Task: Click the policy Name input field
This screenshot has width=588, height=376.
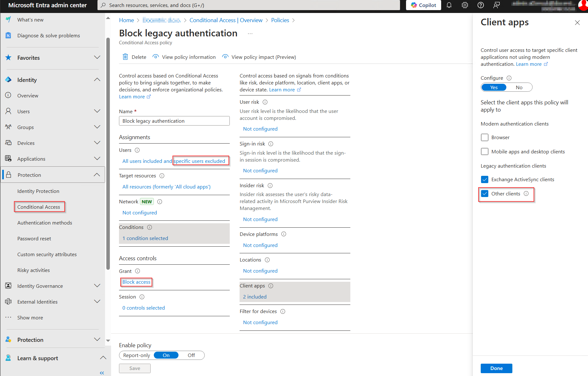Action: click(174, 121)
